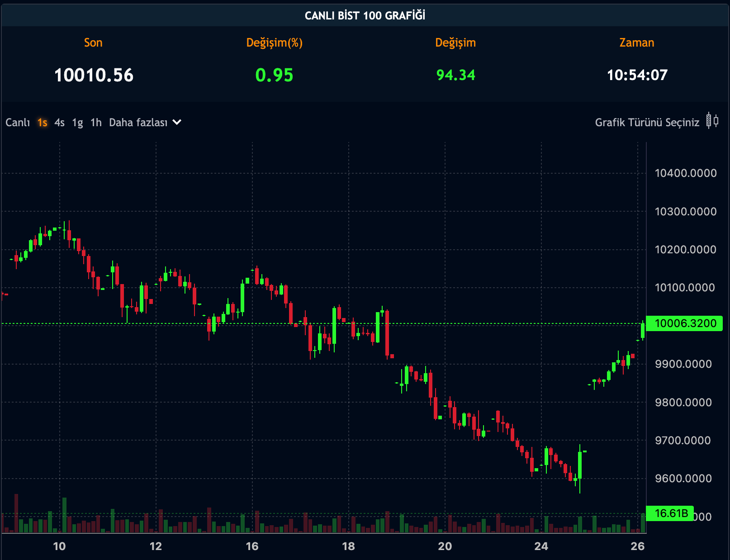The image size is (730, 560).
Task: Open the candlestick chart type icon
Action: [x=712, y=121]
